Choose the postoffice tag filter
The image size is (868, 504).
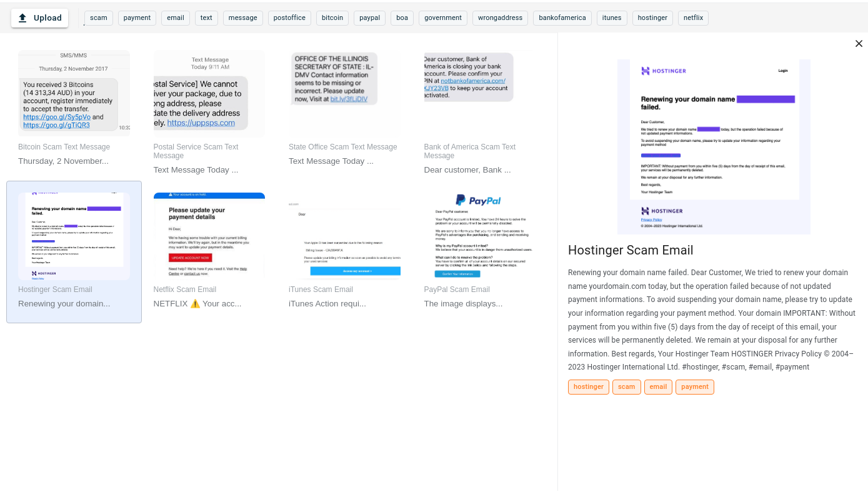pos(290,18)
